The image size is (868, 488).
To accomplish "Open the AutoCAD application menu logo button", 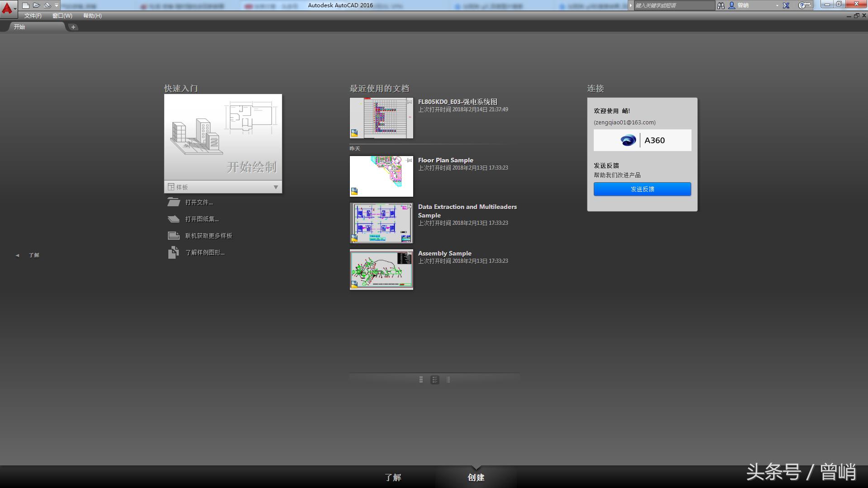I will click(x=8, y=8).
